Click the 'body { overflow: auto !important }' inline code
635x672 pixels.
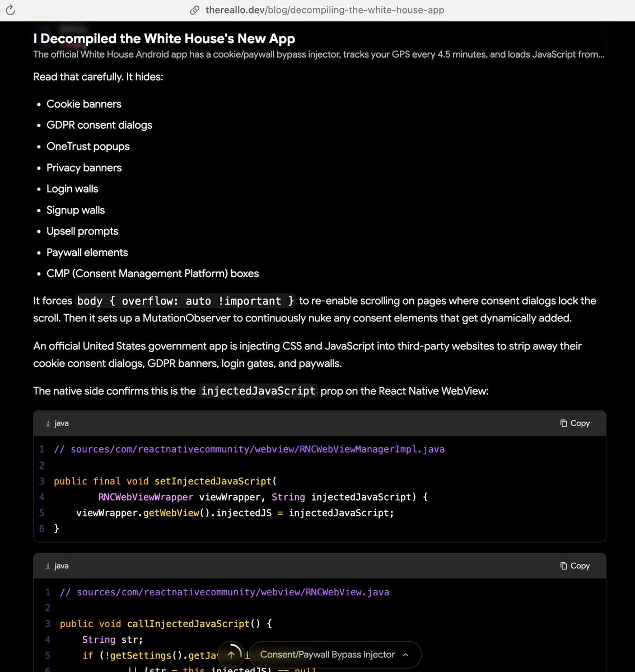185,301
